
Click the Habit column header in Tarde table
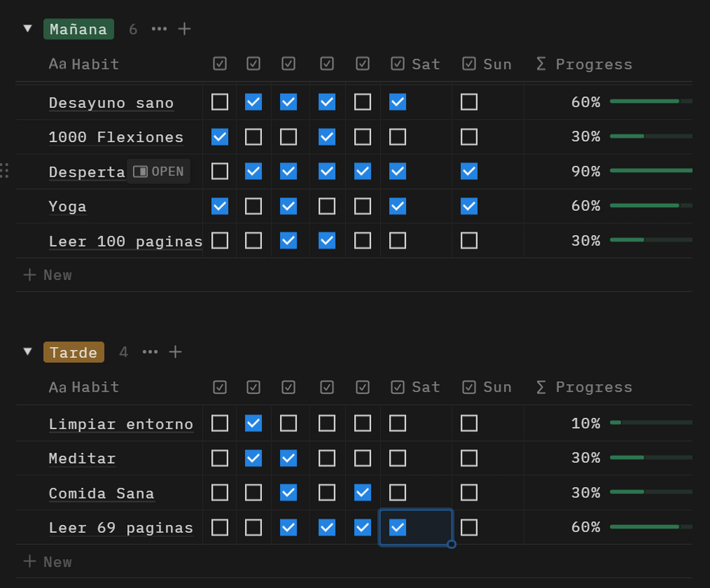(85, 387)
